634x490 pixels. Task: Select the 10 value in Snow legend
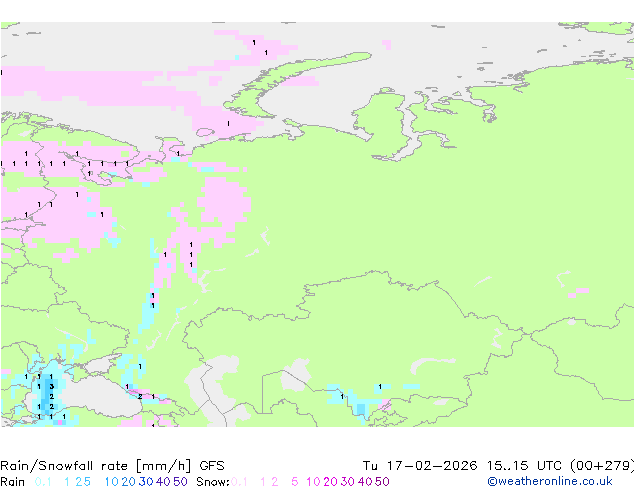(313, 482)
